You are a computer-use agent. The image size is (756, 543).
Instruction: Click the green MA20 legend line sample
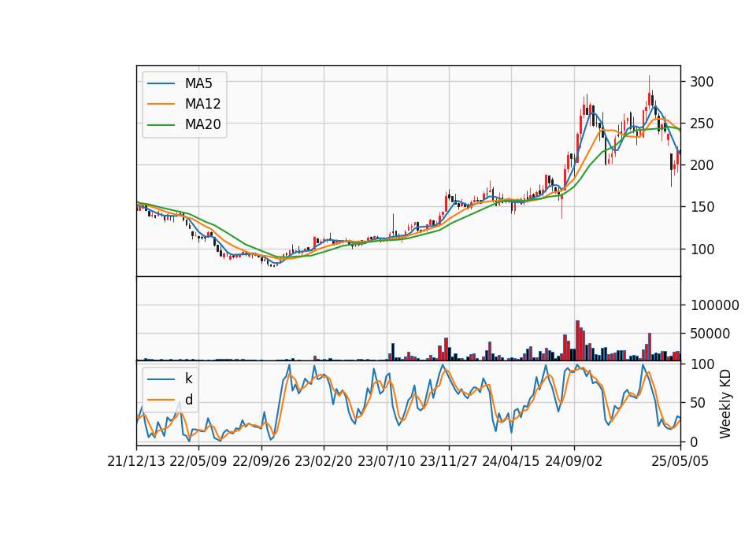pyautogui.click(x=161, y=124)
